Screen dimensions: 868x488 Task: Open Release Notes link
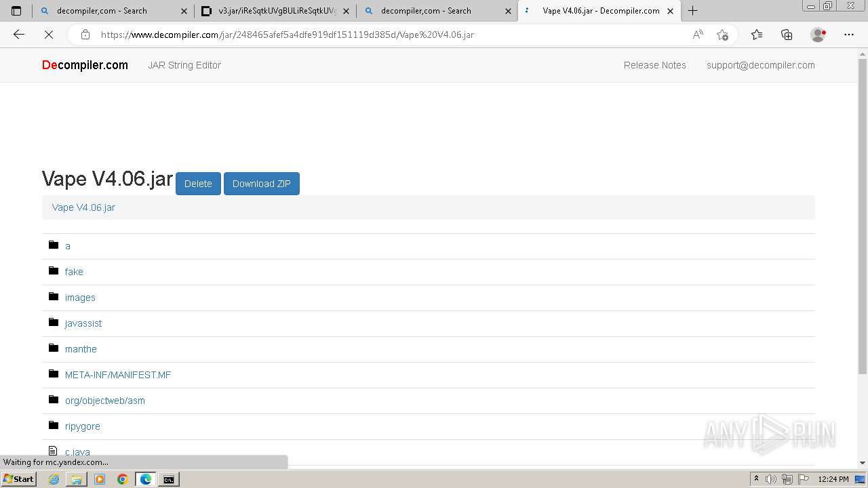click(655, 65)
